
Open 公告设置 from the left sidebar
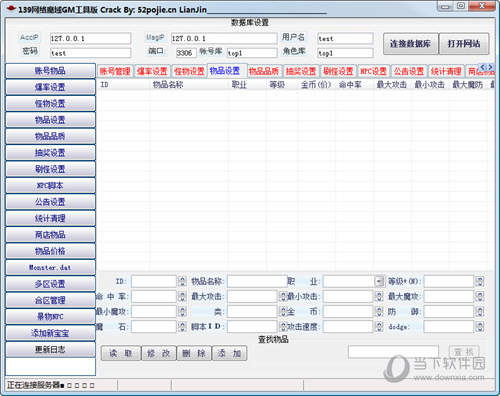click(x=50, y=202)
